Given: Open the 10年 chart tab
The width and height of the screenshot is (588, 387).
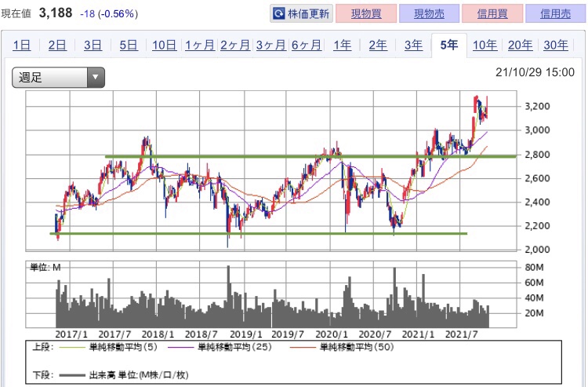Looking at the screenshot, I should (485, 45).
